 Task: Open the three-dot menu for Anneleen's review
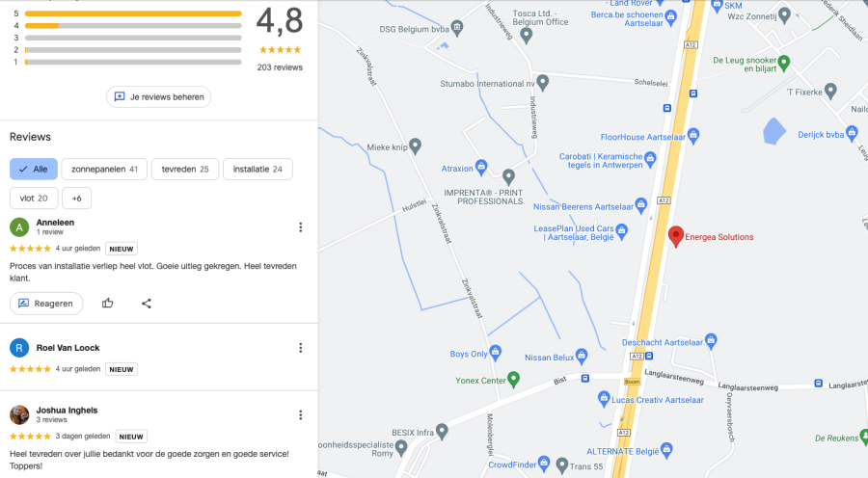pos(301,227)
